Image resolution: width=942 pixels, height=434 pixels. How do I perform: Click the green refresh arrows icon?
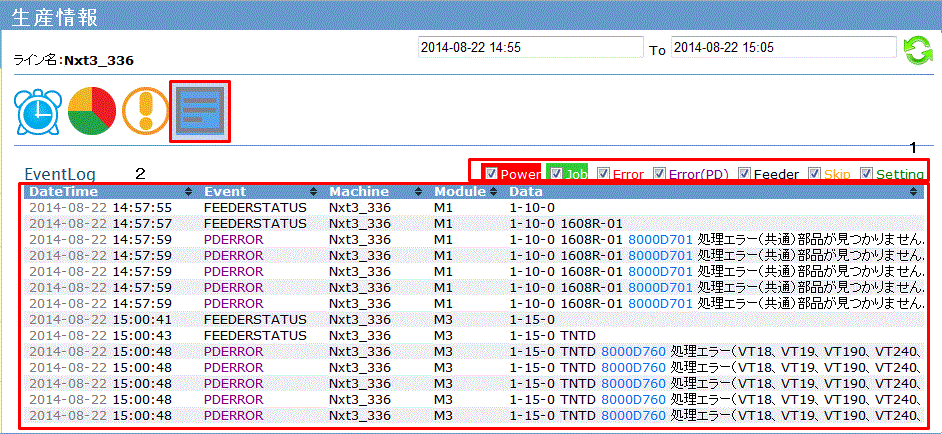tap(918, 52)
